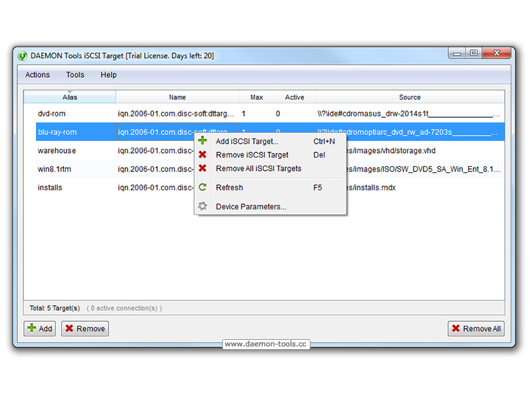Click the storage.vhd source path
Viewport: 532px width, 399px height.
pyautogui.click(x=391, y=151)
